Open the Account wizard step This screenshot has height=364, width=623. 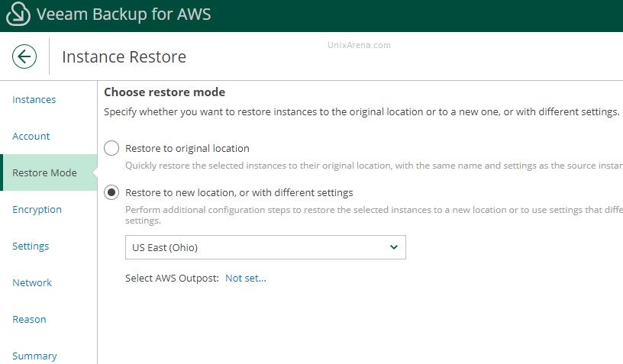tap(31, 136)
